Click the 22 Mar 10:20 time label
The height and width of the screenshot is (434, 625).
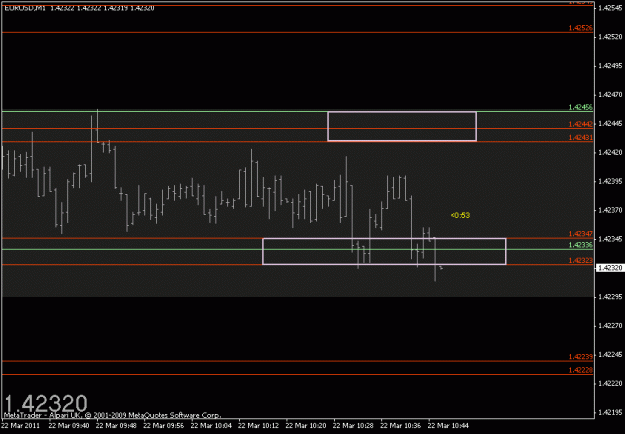306,426
